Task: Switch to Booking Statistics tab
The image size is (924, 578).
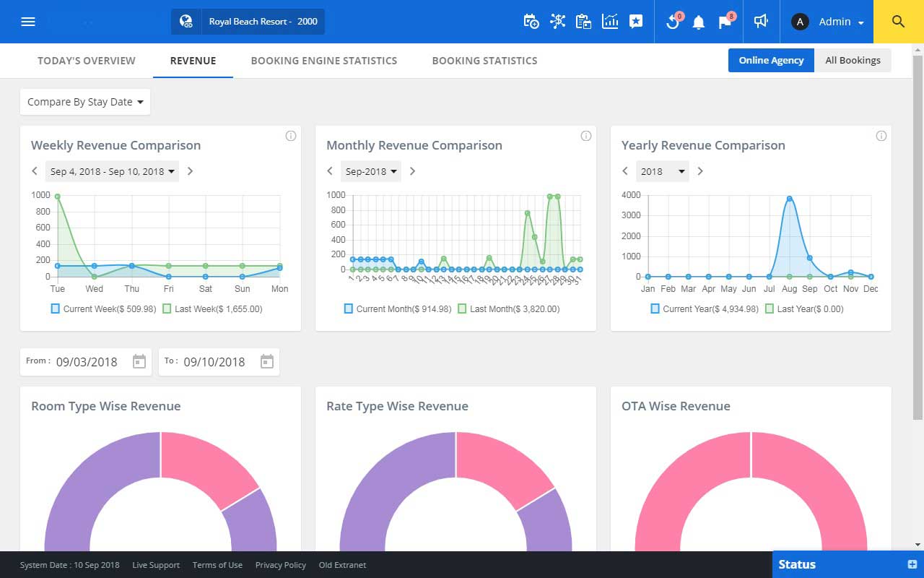Action: [484, 61]
